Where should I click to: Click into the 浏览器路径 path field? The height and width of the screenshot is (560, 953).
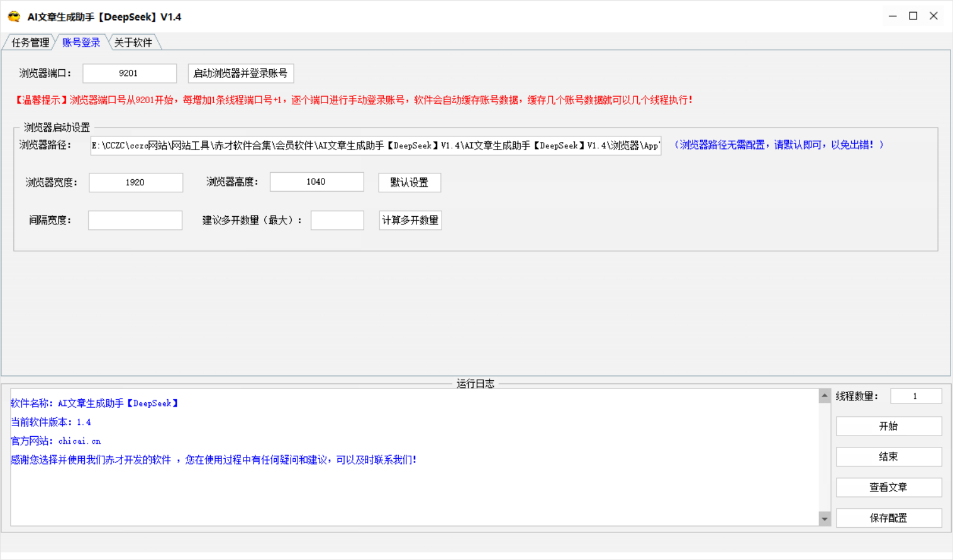click(376, 146)
